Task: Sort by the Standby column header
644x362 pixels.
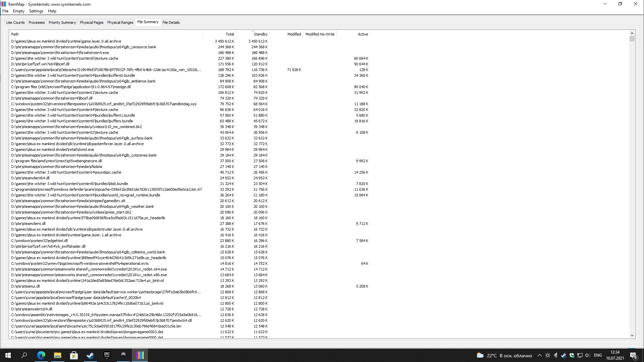Action: pyautogui.click(x=253, y=34)
